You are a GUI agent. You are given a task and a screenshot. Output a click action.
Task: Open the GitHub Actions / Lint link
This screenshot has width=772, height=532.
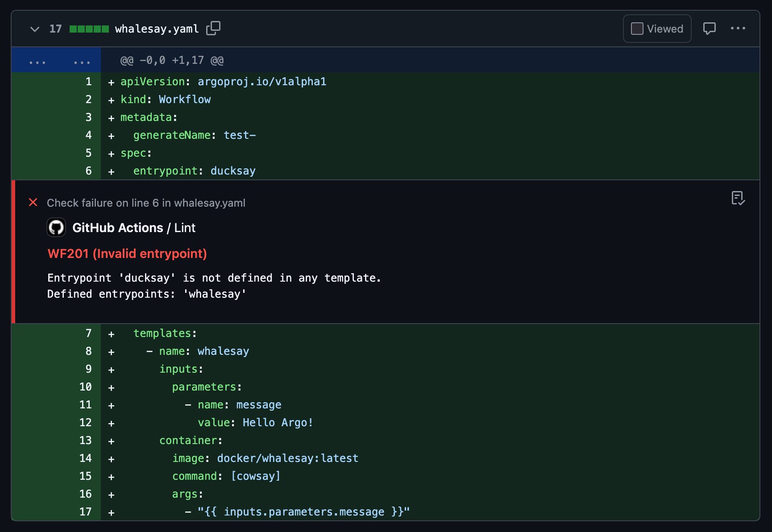pos(134,228)
